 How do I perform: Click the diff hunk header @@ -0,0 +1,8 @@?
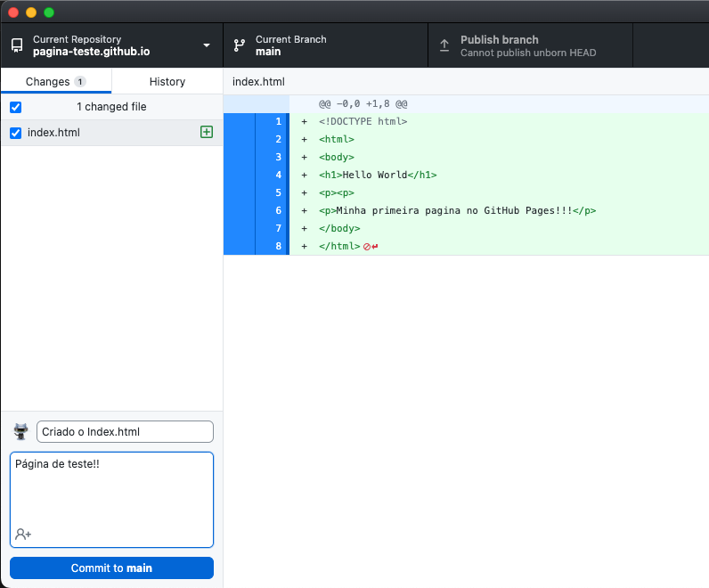click(363, 103)
